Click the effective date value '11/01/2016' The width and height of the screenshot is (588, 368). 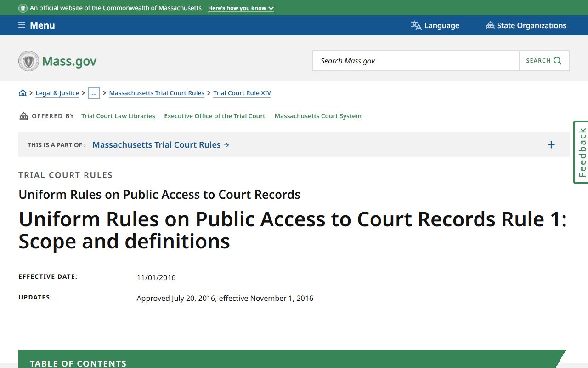(x=156, y=277)
